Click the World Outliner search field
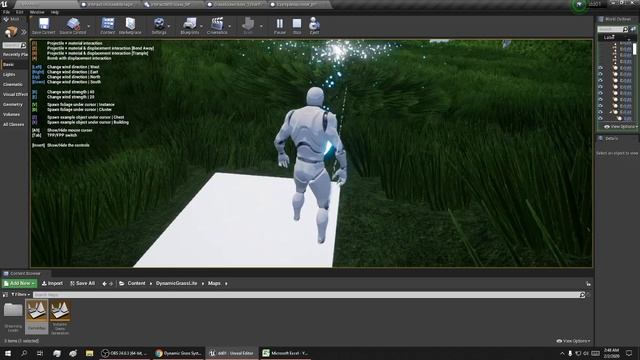 (x=613, y=29)
